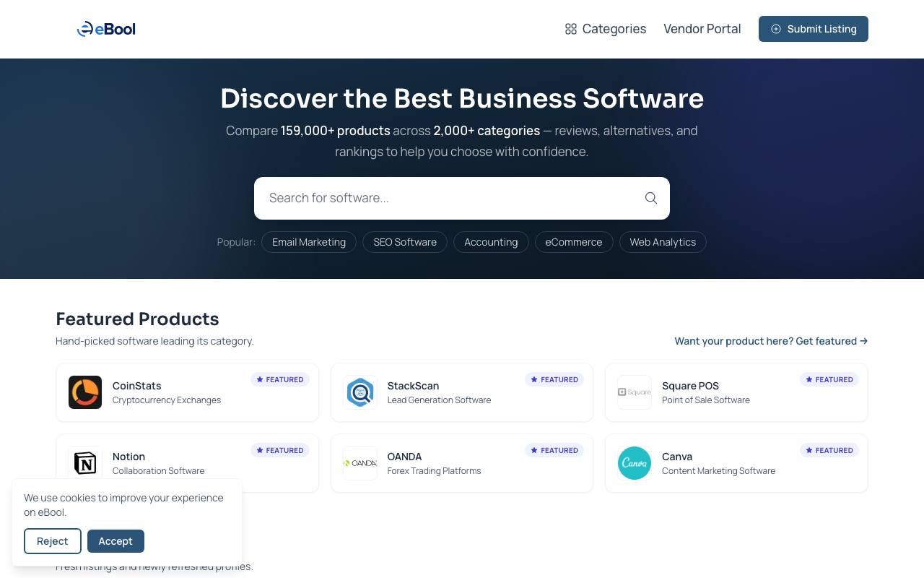Click the Categories grid icon

pos(571,29)
